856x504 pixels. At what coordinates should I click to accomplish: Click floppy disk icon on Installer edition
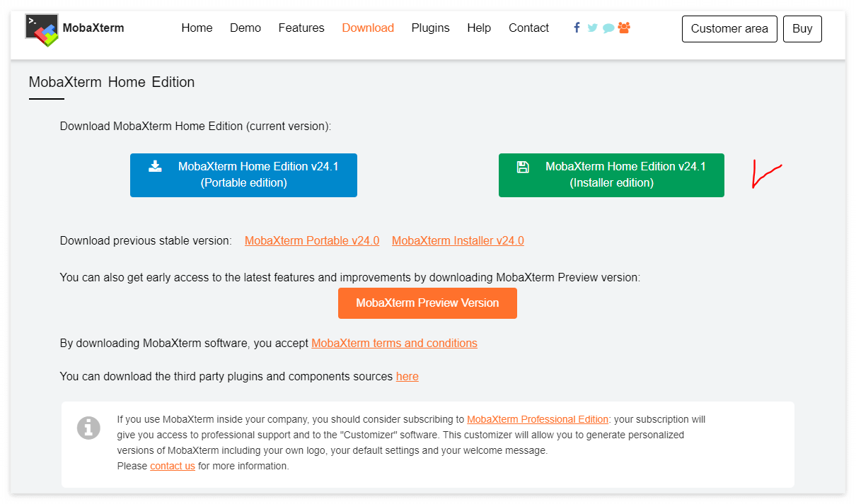[x=523, y=167]
